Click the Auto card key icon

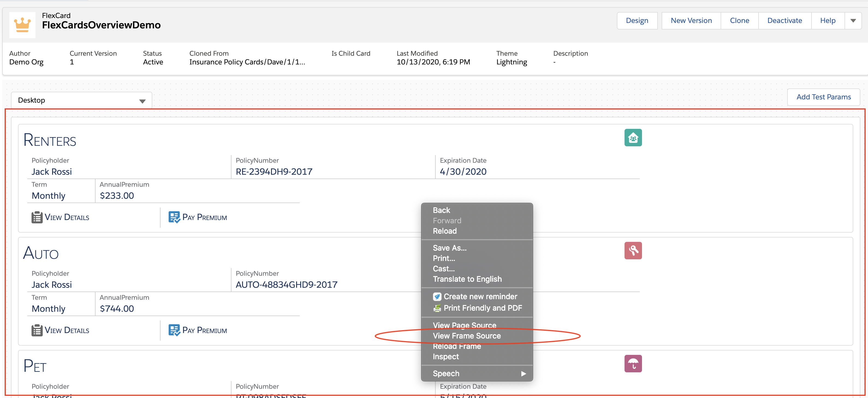point(633,250)
